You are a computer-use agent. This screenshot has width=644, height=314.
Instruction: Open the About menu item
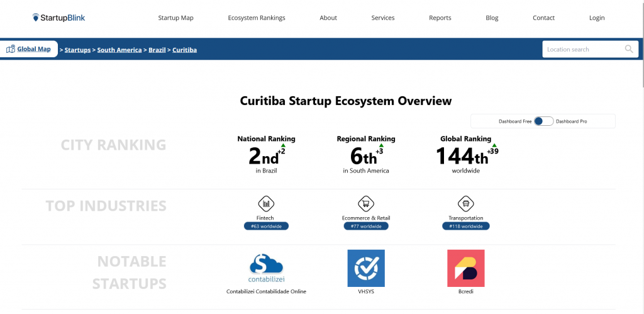(x=328, y=18)
